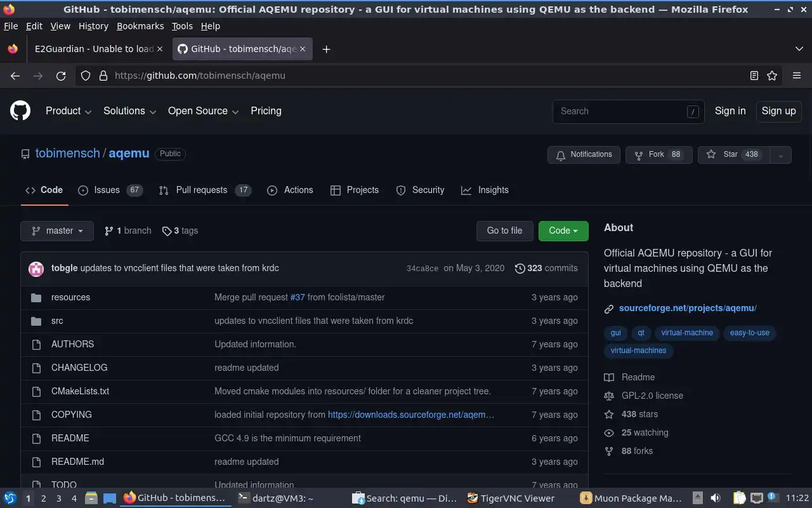This screenshot has width=812, height=508.
Task: Click the aqemu repository name link
Action: pyautogui.click(x=129, y=154)
